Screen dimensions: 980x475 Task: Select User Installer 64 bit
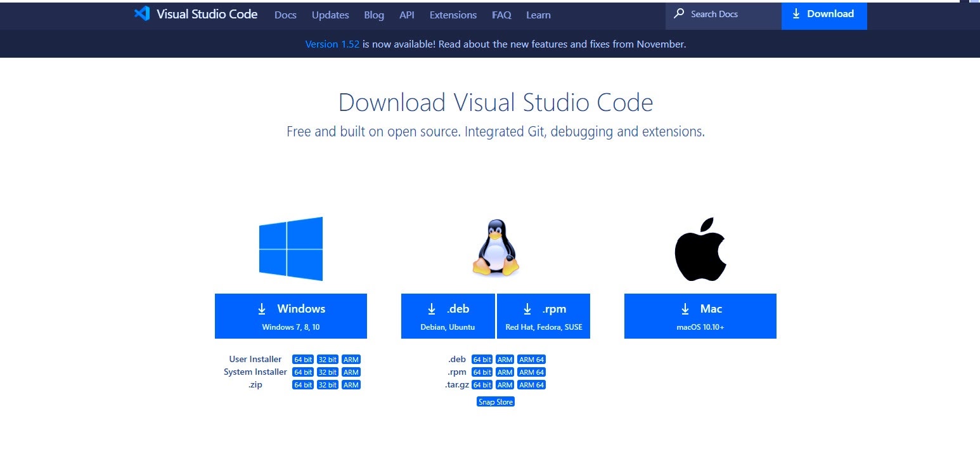point(303,360)
